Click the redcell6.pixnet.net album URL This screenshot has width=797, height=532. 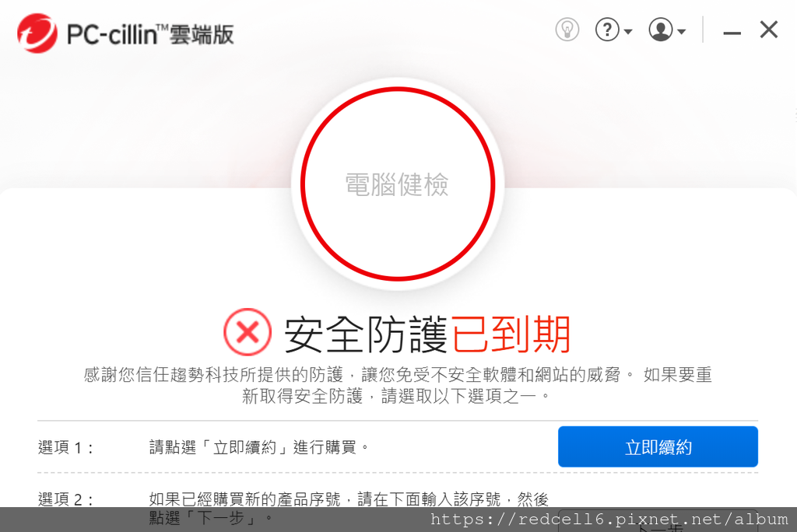click(609, 520)
